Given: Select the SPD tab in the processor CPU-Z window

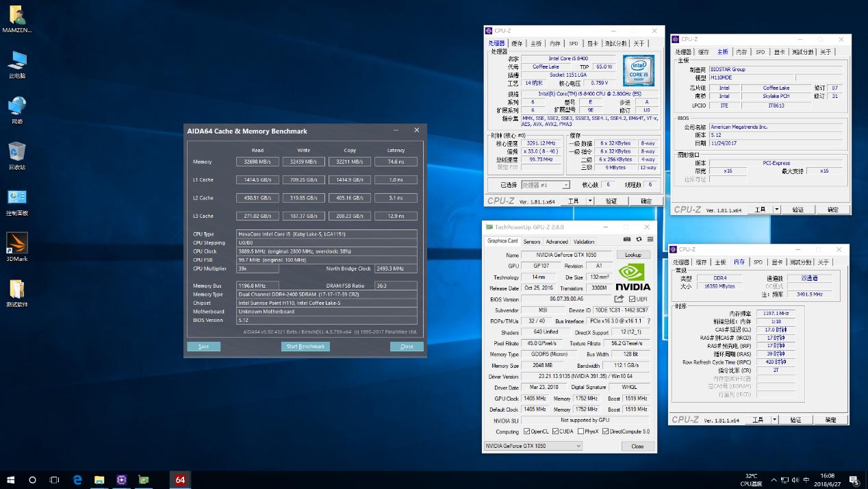Looking at the screenshot, I should click(x=574, y=43).
